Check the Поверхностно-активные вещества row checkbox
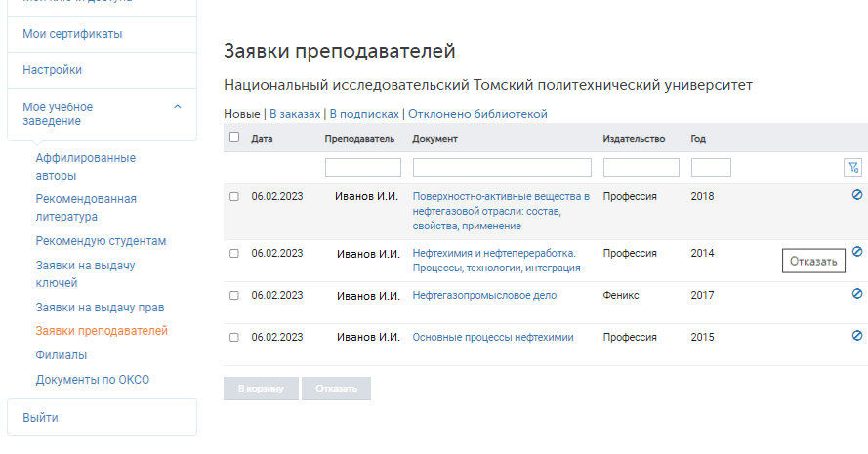Viewport: 868px width, 454px height. click(x=234, y=196)
